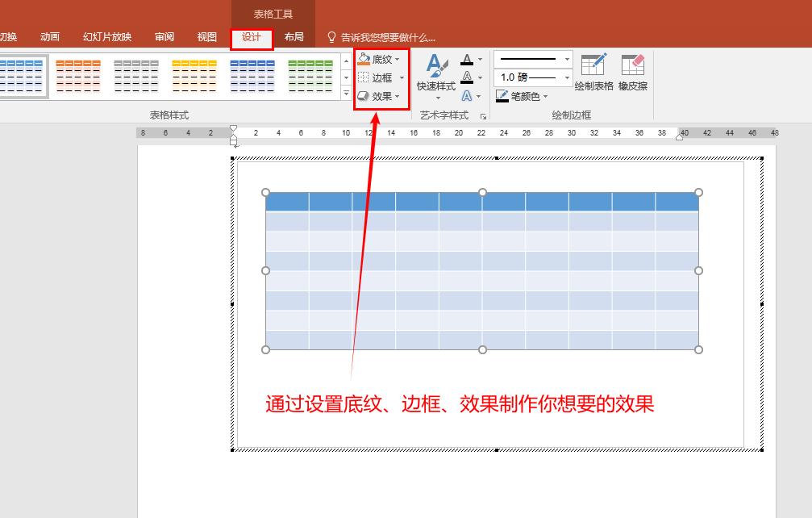Viewport: 812px width, 518px height.
Task: Open the 动画 ribbon tab
Action: [50, 37]
